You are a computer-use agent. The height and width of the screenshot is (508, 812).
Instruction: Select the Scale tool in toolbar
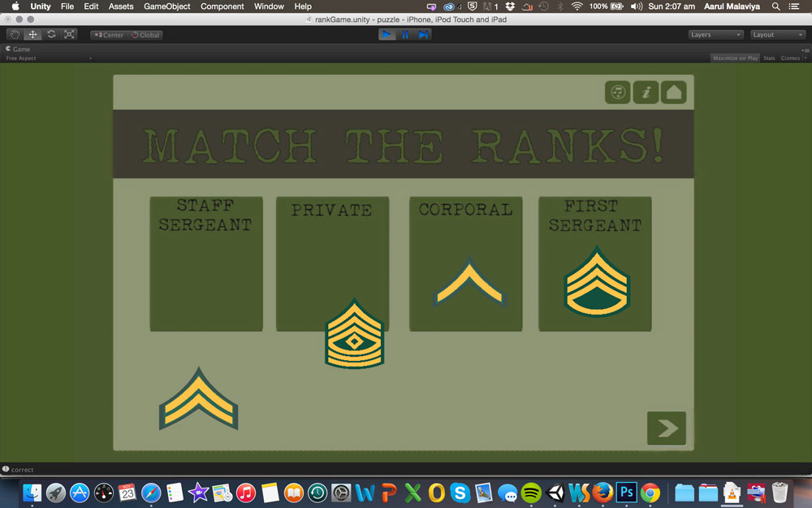(x=69, y=35)
